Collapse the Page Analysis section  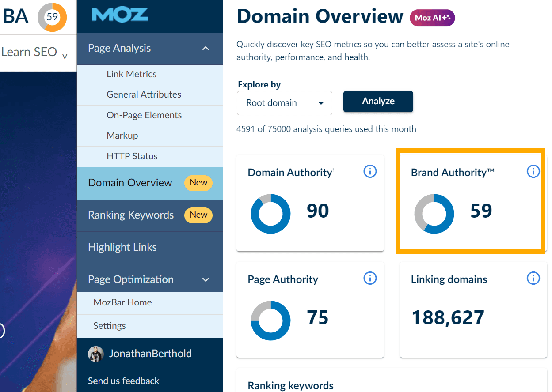click(206, 49)
